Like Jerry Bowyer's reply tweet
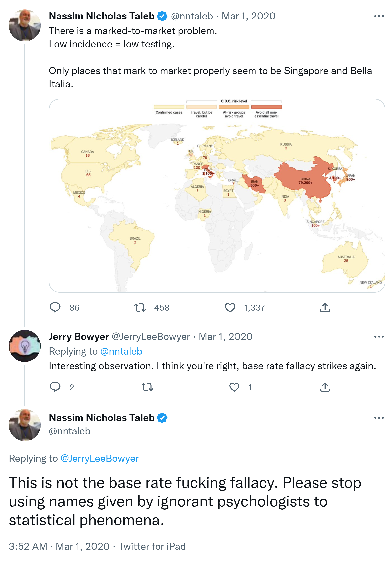This screenshot has width=392, height=568. click(234, 387)
